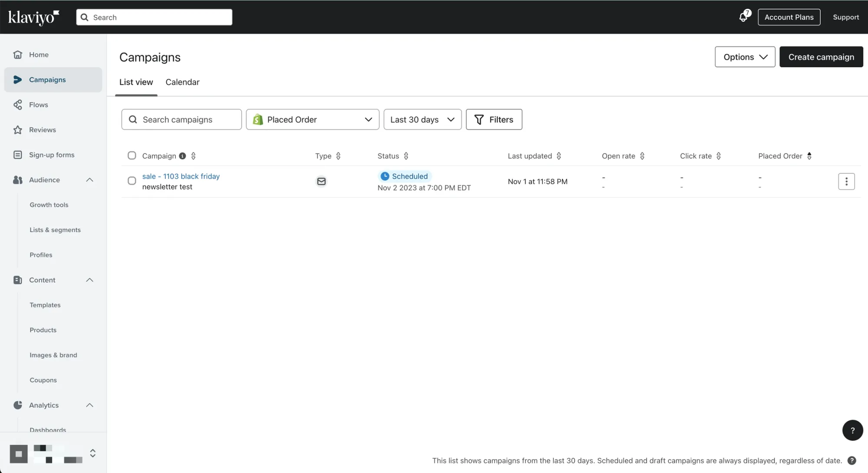Click the Analytics pie chart icon
The width and height of the screenshot is (868, 473).
tap(18, 405)
